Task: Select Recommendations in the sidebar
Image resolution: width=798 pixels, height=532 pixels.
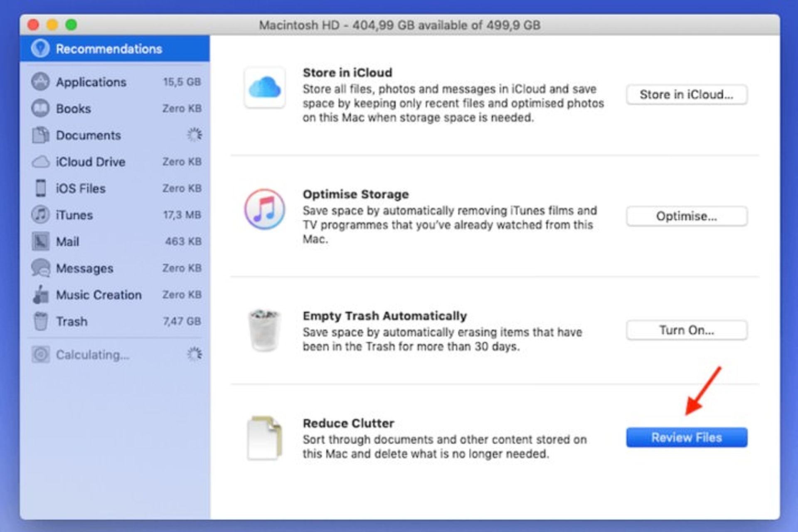Action: point(115,49)
